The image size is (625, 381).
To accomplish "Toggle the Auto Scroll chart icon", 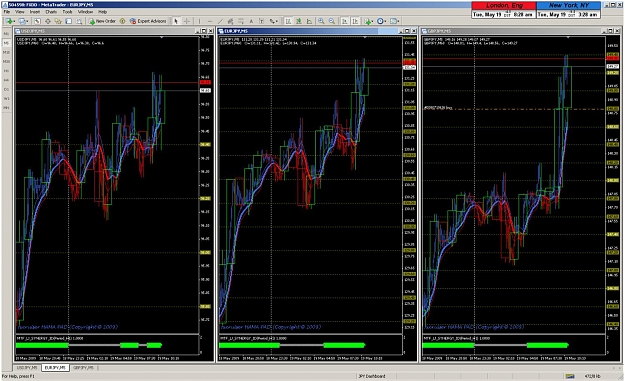I will (344, 21).
